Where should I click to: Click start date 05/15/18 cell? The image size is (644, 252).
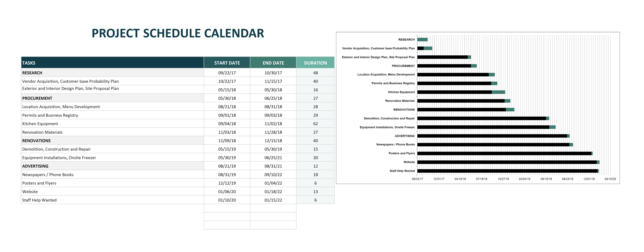(x=227, y=89)
